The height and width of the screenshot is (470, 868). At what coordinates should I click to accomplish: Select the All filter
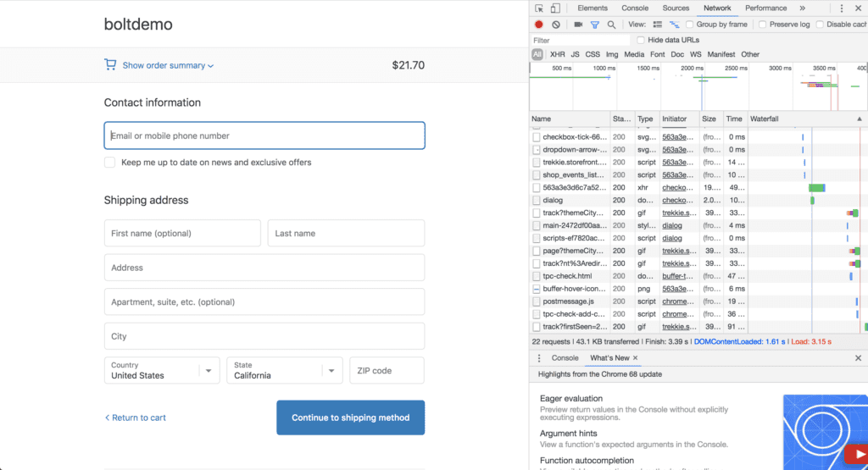[x=537, y=54]
